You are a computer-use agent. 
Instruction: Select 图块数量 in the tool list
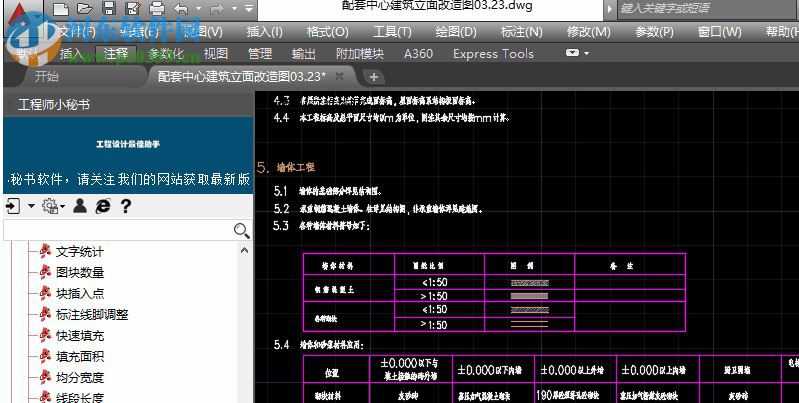79,273
